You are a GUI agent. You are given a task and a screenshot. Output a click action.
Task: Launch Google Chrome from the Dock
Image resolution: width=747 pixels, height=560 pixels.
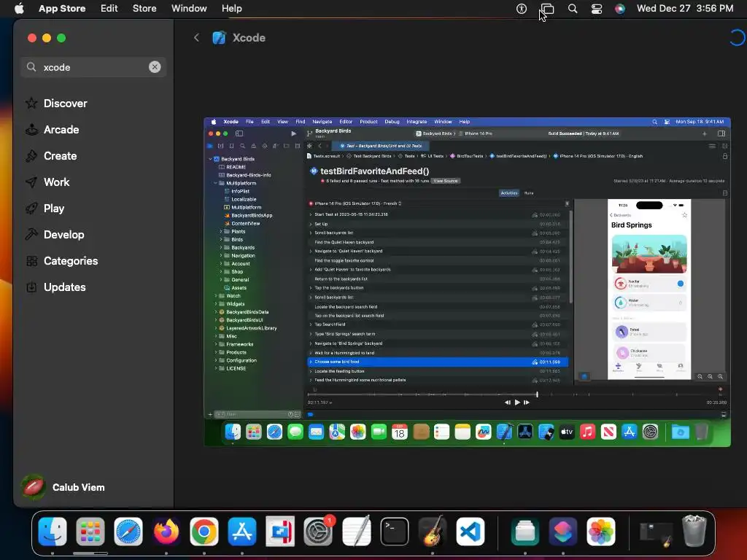tap(204, 532)
